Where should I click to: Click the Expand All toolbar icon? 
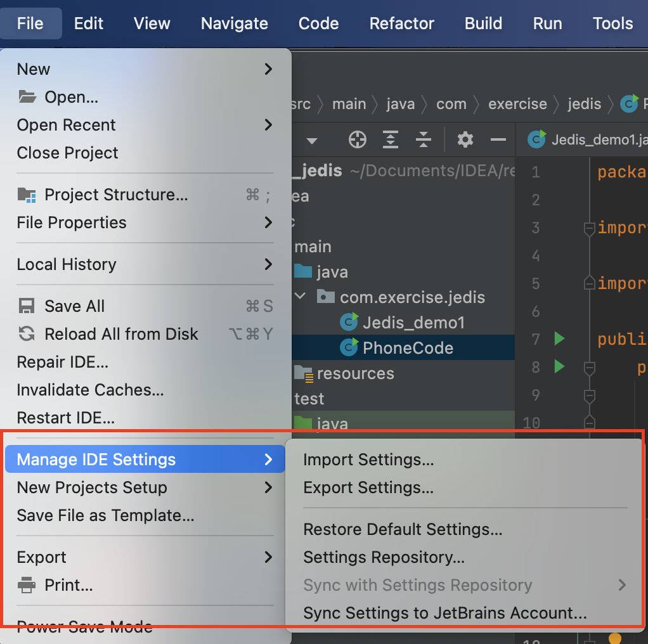[390, 139]
